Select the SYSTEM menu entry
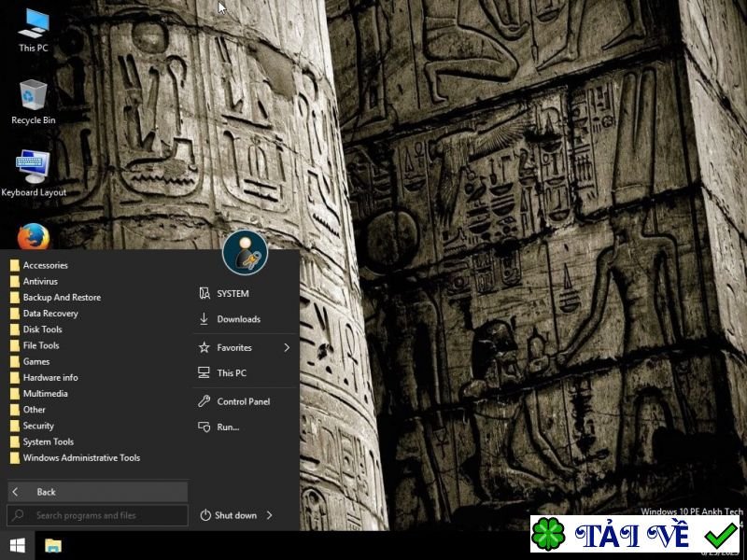747x560 pixels. coord(245,293)
